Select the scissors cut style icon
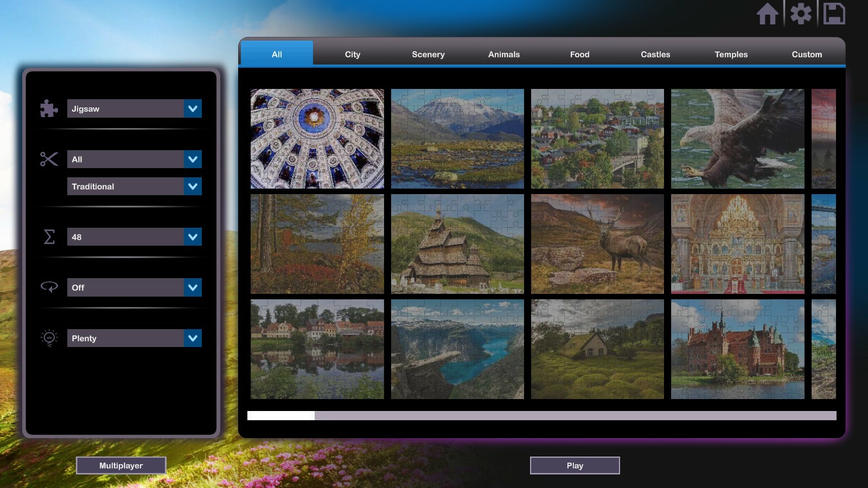 [48, 159]
